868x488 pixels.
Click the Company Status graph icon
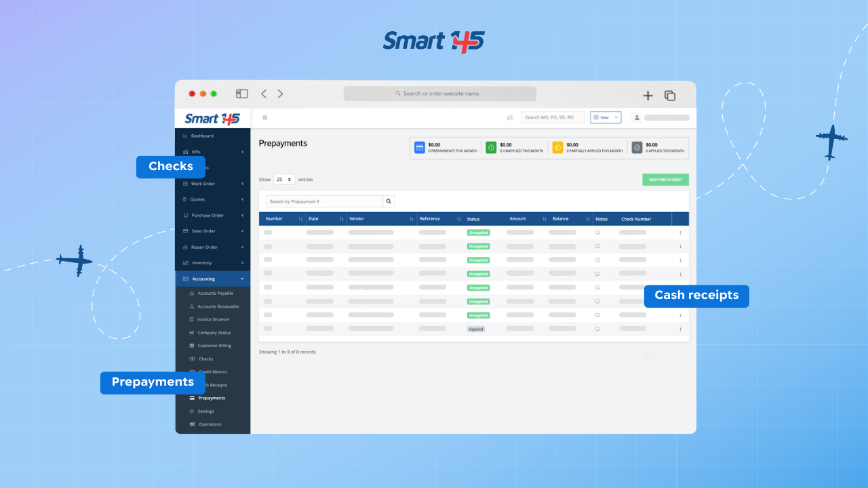[x=192, y=333]
